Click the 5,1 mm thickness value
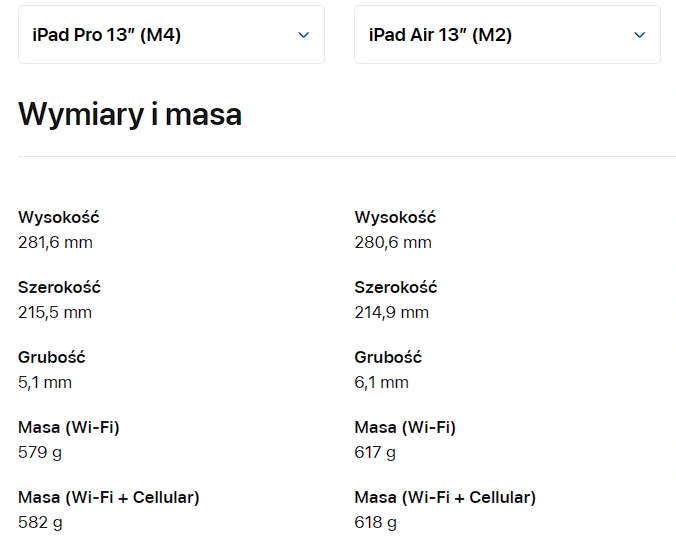Image resolution: width=676 pixels, height=554 pixels. pyautogui.click(x=45, y=382)
